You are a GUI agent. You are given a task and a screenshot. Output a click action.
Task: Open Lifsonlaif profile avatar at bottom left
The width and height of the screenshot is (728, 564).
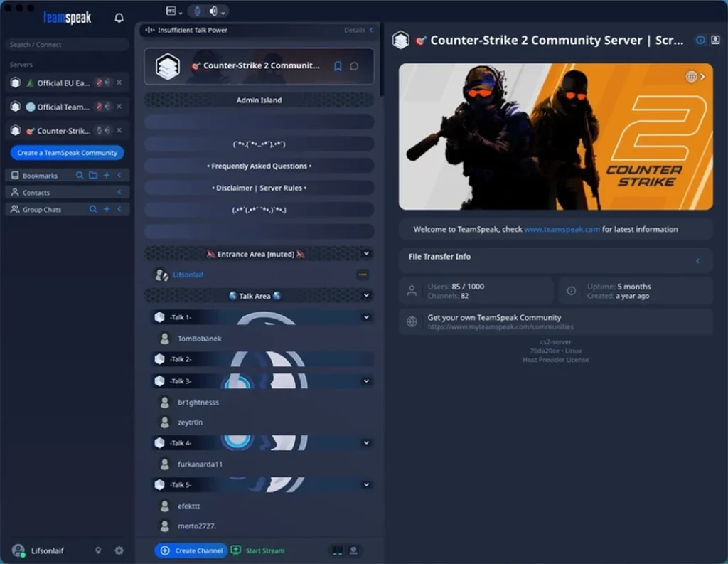18,550
